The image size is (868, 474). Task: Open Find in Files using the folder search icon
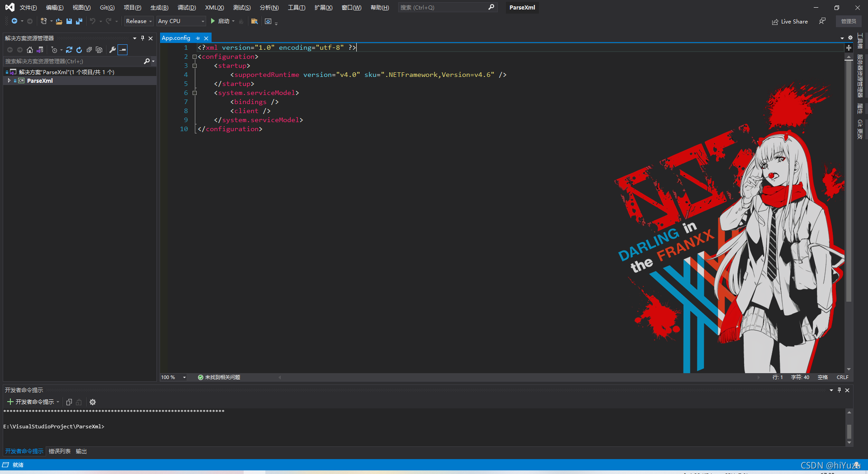pos(255,21)
